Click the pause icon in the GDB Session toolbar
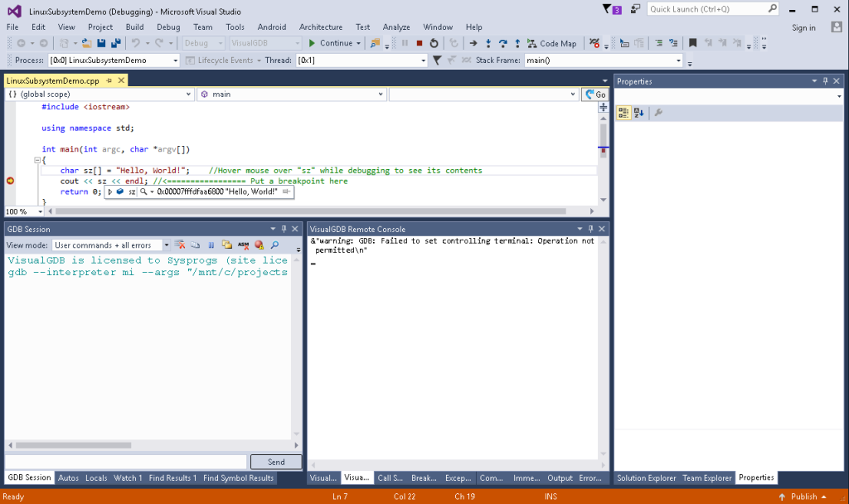This screenshot has height=504, width=849. (x=211, y=245)
